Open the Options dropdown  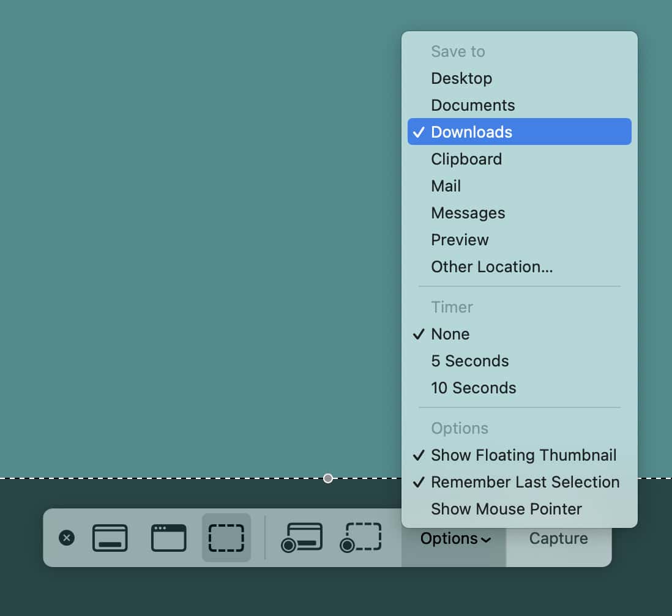pyautogui.click(x=454, y=538)
